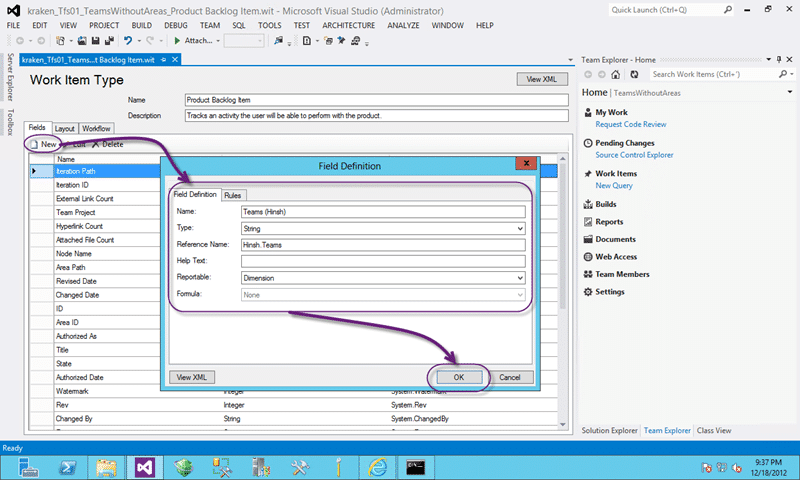Image resolution: width=800 pixels, height=480 pixels.
Task: Click the pin-star toolbar icon
Action: point(341,41)
